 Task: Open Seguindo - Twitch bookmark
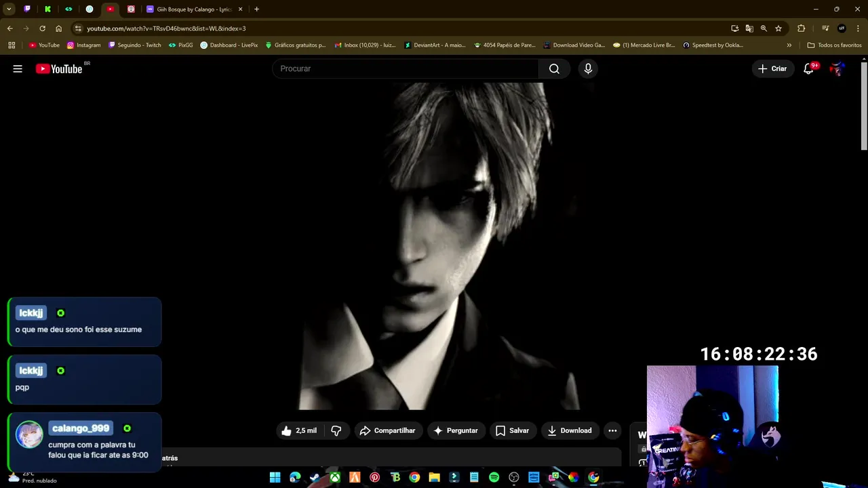click(134, 45)
